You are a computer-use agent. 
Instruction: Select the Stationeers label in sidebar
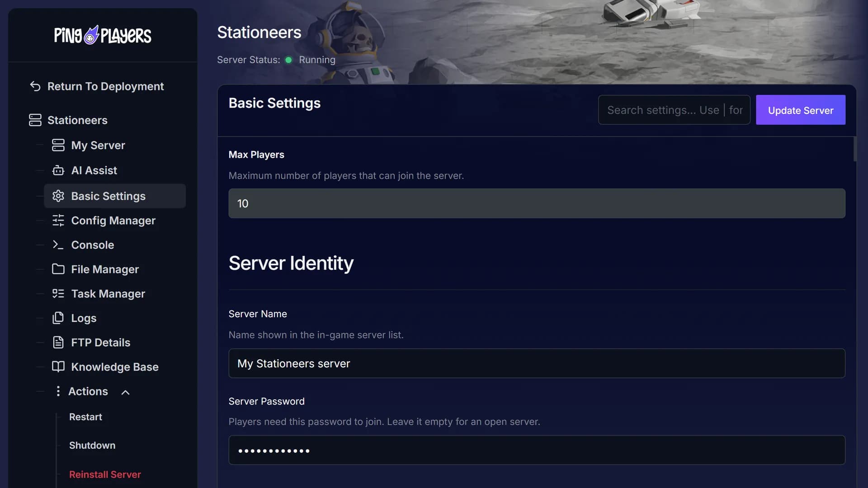pyautogui.click(x=77, y=120)
